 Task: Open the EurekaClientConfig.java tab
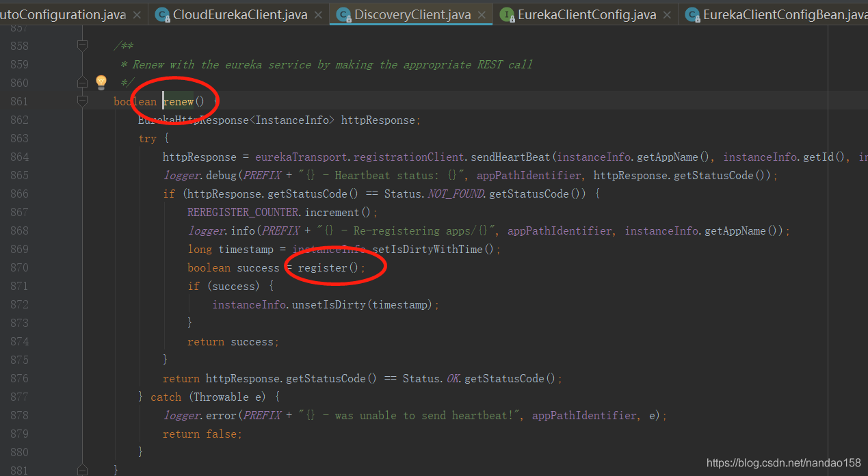(587, 14)
